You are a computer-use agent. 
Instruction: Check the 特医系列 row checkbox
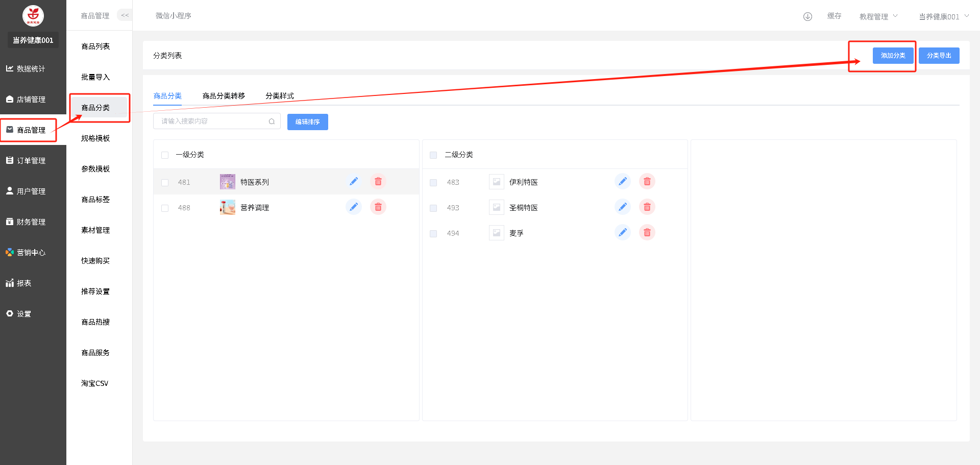click(165, 183)
